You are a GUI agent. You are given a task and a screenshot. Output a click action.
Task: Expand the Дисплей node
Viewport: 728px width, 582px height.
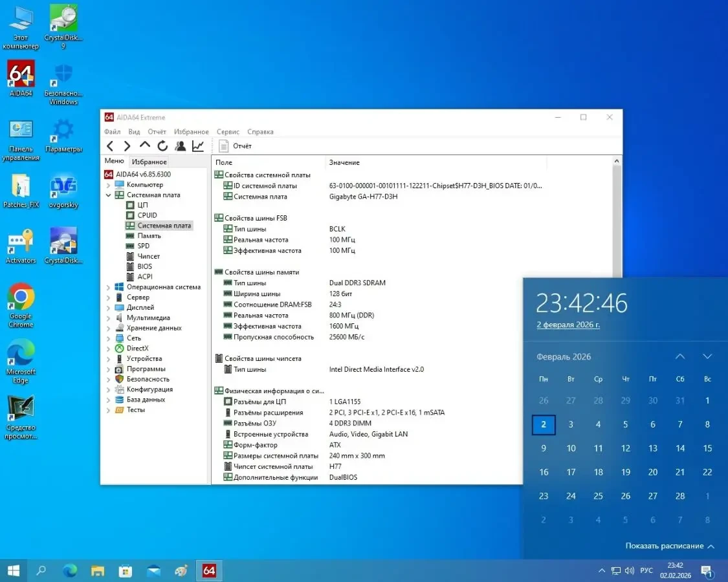click(x=108, y=308)
